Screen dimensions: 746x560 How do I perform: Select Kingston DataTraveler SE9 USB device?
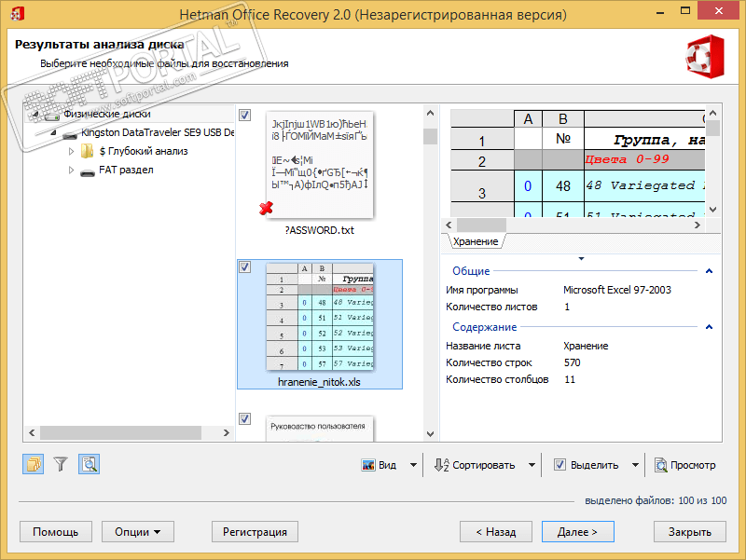pyautogui.click(x=158, y=132)
